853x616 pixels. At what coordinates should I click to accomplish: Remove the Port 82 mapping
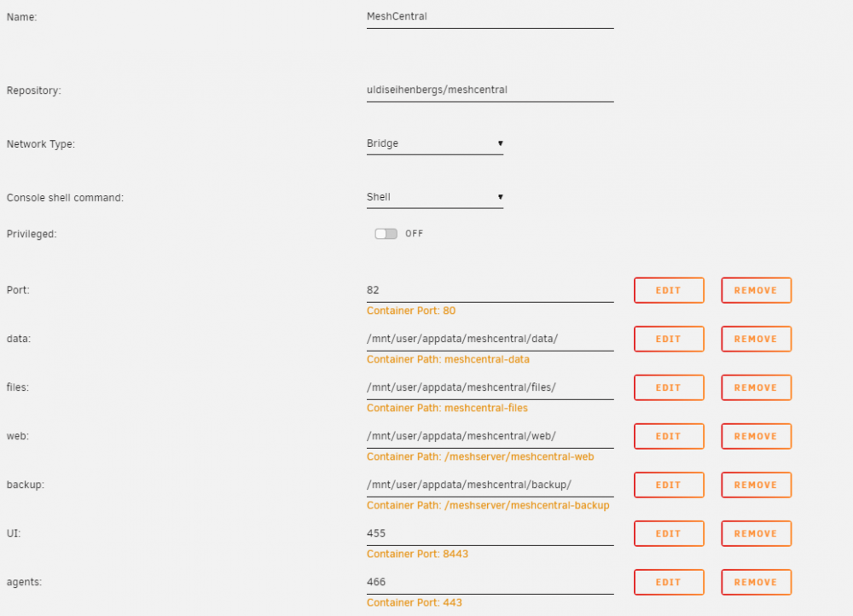pos(756,290)
